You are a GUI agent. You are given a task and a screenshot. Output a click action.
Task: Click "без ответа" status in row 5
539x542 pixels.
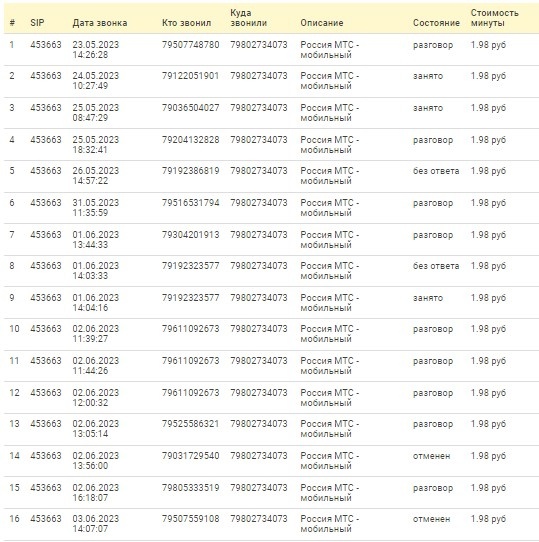click(x=436, y=171)
